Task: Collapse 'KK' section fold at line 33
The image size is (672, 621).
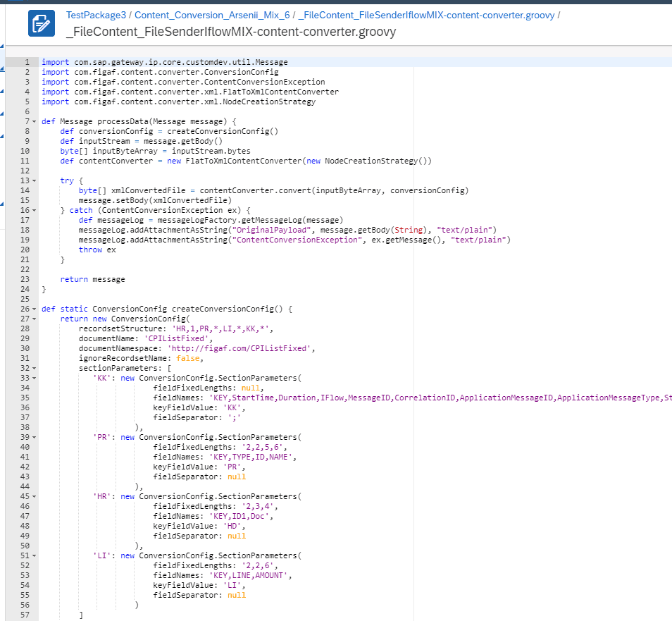Action: point(35,378)
